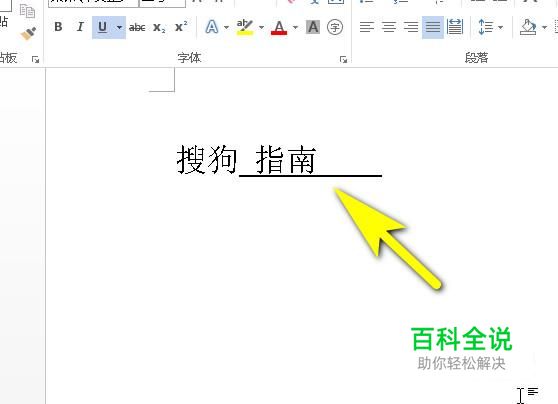This screenshot has width=558, height=404.
Task: Expand the Text Effects dropdown arrow
Action: click(x=226, y=27)
